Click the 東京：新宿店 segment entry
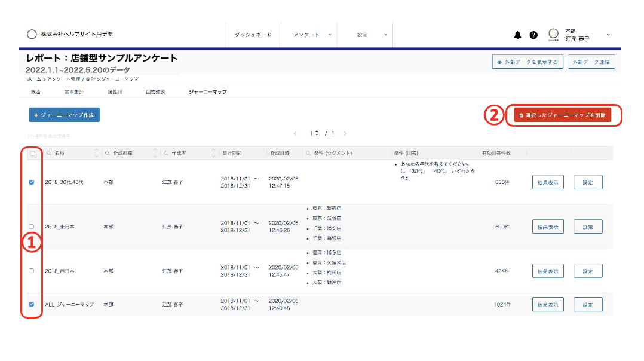Viewport: 644px width, 361px height. pos(327,209)
